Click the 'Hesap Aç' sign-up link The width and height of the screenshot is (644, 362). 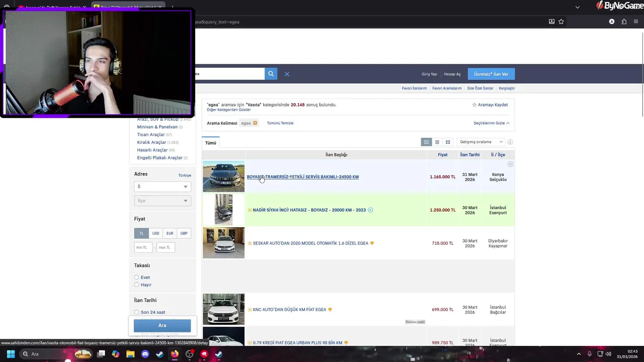pyautogui.click(x=452, y=74)
